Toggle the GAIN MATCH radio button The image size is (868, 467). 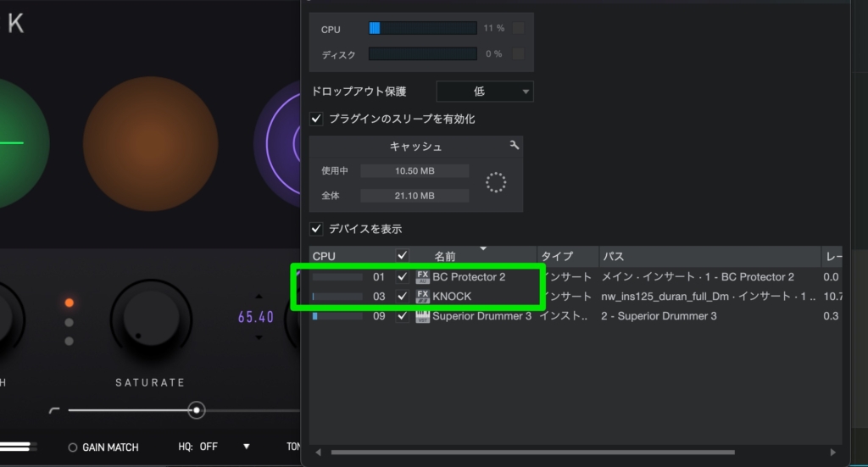pos(73,447)
